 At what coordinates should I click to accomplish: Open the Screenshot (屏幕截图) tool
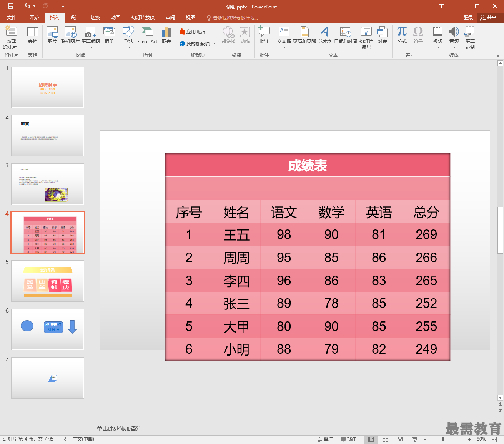coord(91,37)
